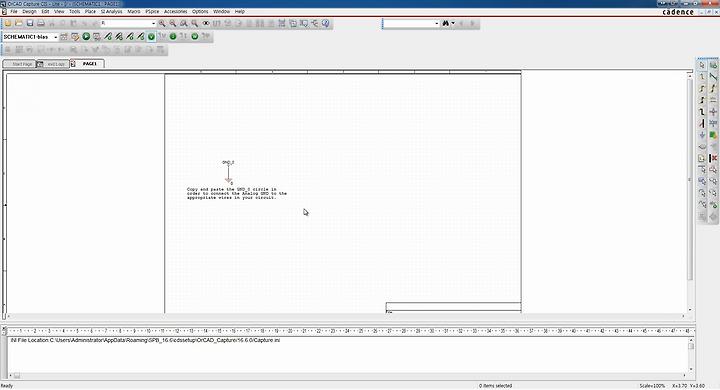720x390 pixels.
Task: Open the Accessories menu
Action: [175, 11]
